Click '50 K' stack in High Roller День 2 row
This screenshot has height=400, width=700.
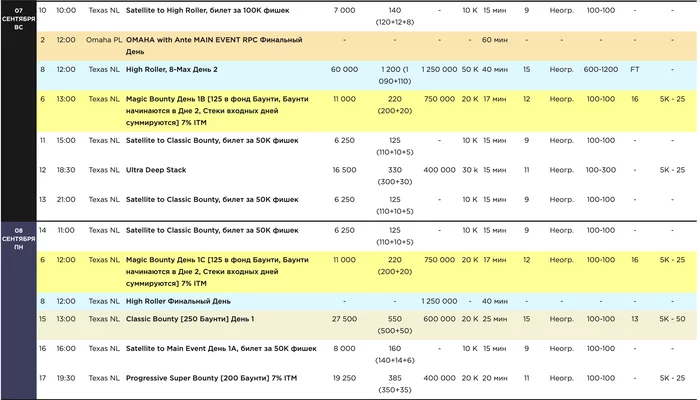(470, 70)
